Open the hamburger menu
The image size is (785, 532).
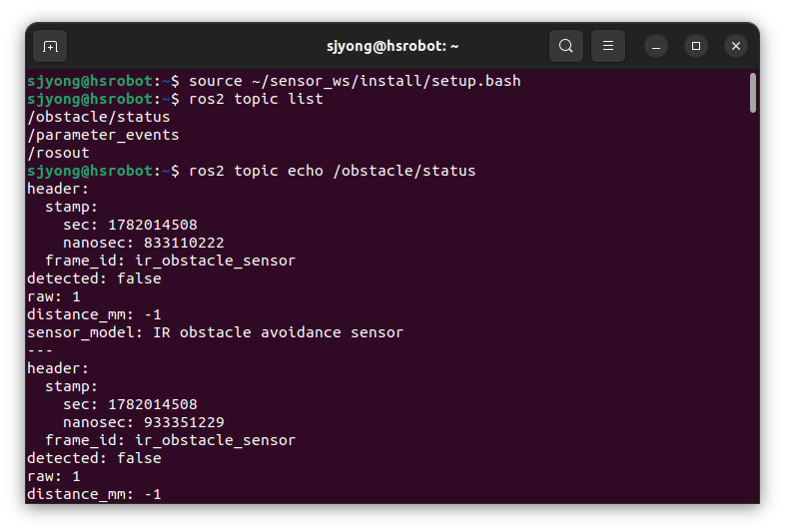click(x=608, y=46)
